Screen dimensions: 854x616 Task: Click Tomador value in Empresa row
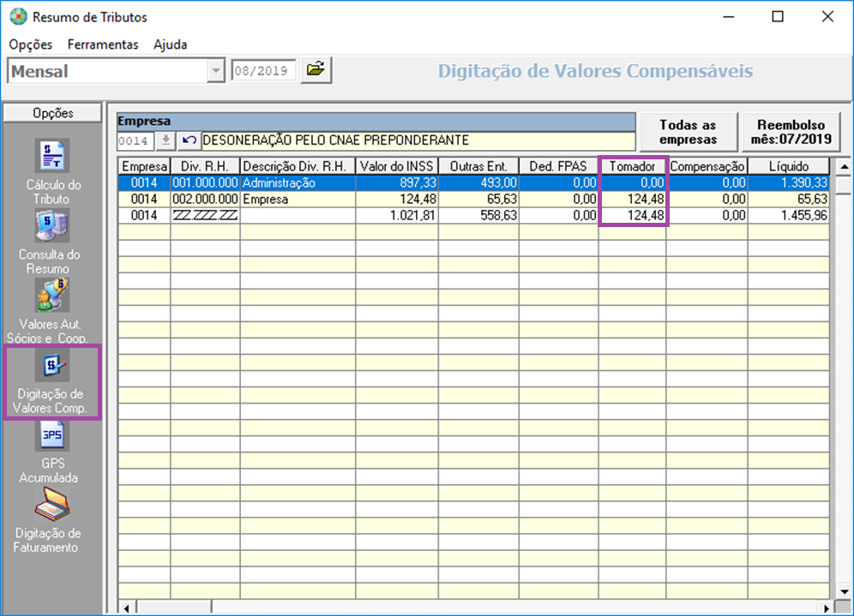[x=632, y=199]
